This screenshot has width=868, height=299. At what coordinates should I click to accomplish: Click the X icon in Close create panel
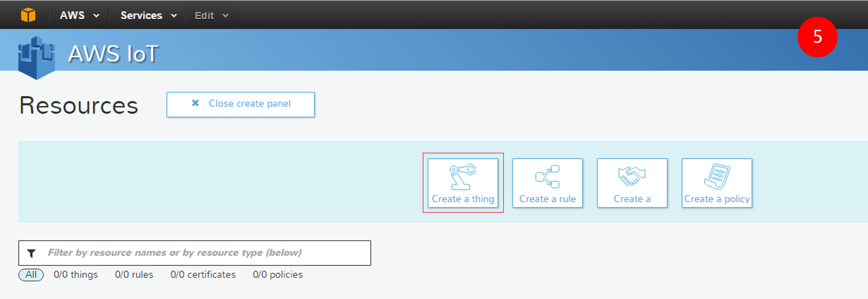(195, 103)
